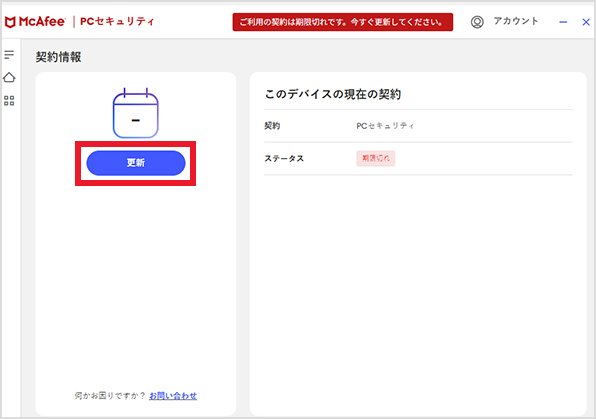Go to Home via the house icon
Image resolution: width=596 pixels, height=419 pixels.
tap(9, 78)
